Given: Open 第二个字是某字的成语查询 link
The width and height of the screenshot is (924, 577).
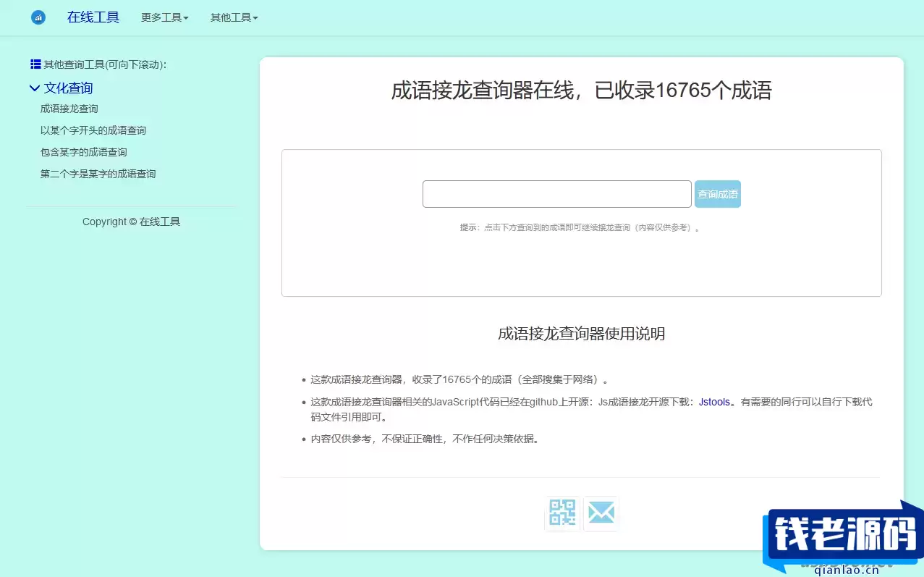Looking at the screenshot, I should (98, 174).
